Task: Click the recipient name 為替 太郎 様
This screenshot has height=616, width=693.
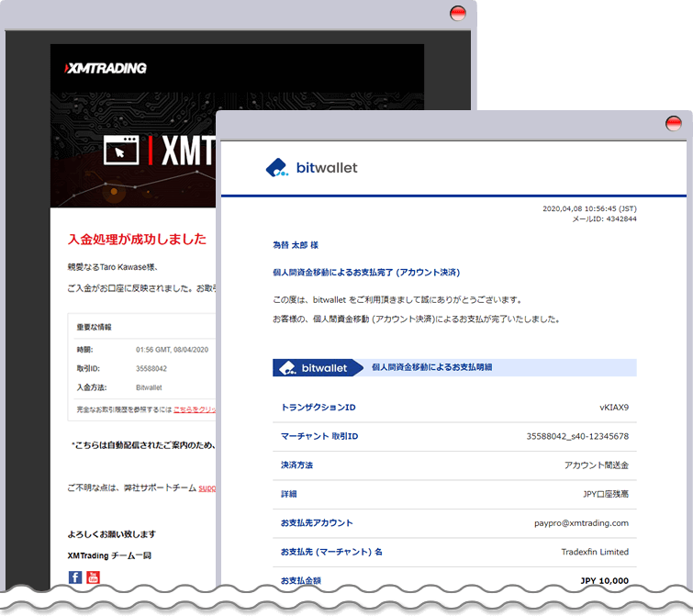Action: coord(296,245)
